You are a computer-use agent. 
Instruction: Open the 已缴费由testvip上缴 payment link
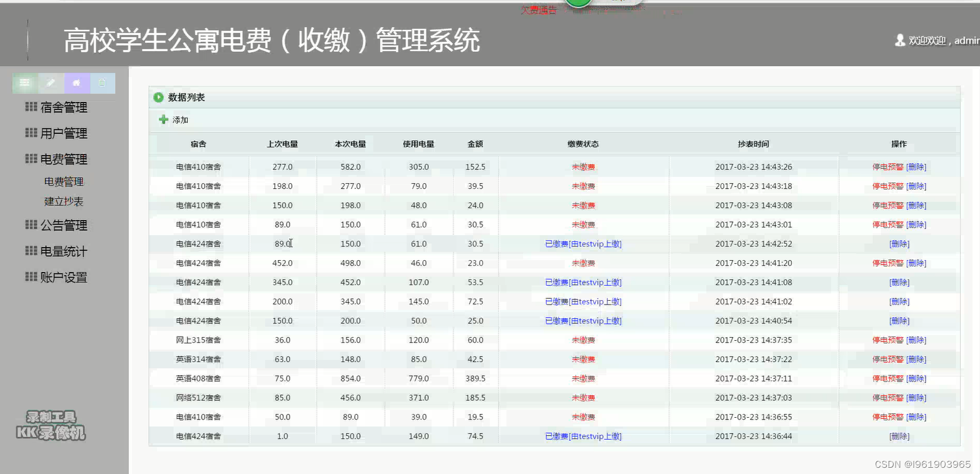coord(583,243)
